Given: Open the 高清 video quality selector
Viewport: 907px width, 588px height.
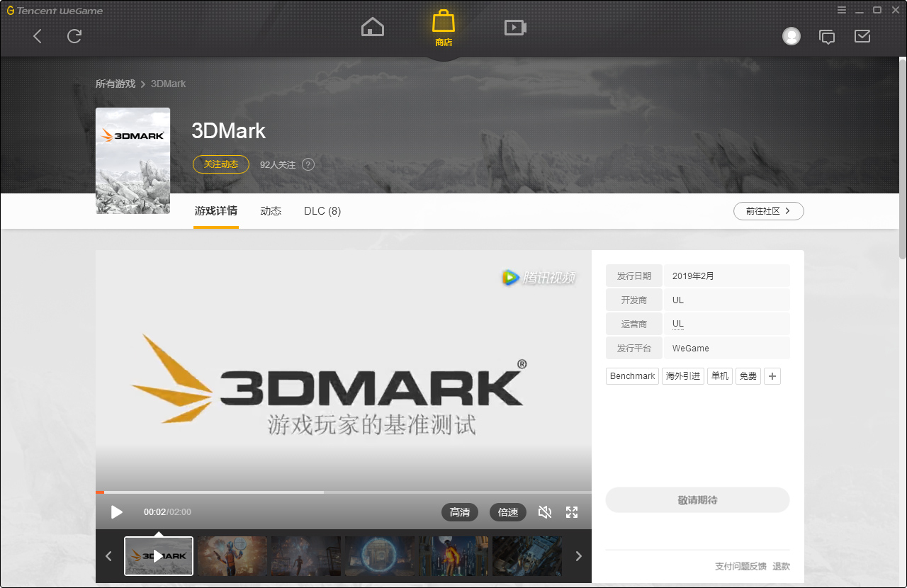Looking at the screenshot, I should click(460, 512).
